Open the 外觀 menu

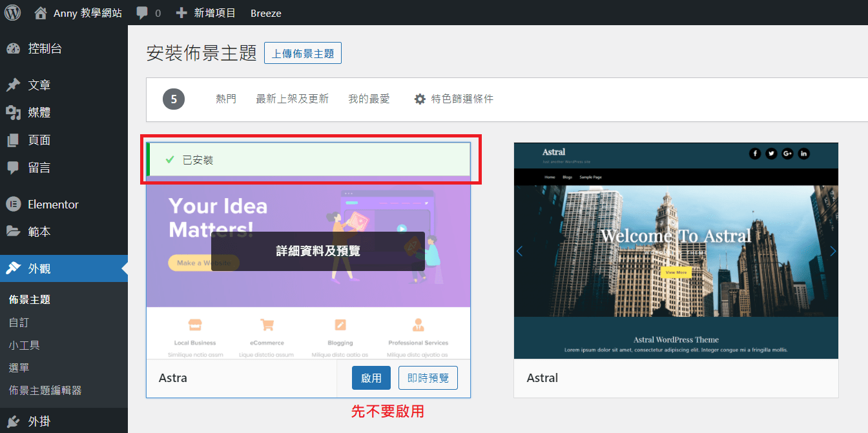click(x=64, y=268)
